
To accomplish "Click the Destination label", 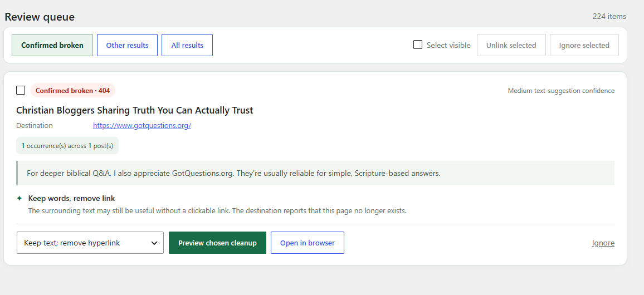I will (35, 126).
